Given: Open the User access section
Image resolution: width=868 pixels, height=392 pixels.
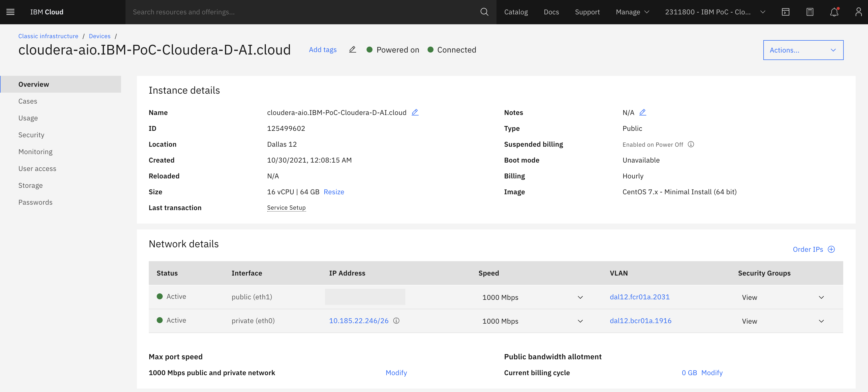Looking at the screenshot, I should coord(37,169).
